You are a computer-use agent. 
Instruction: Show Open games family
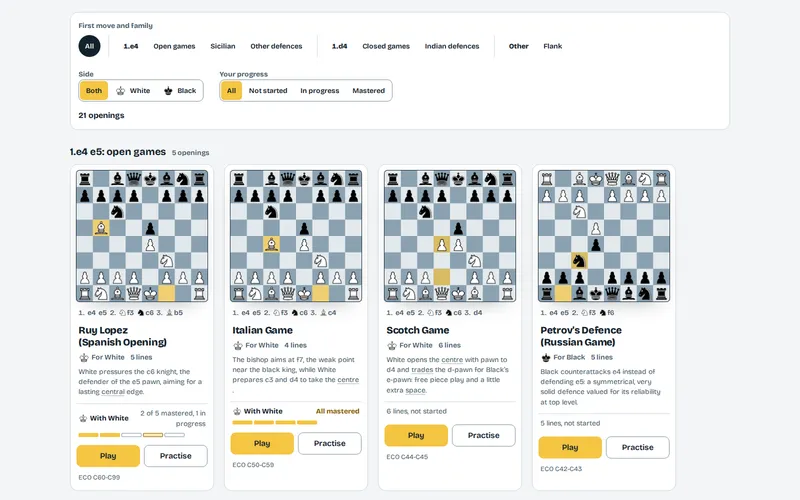pyautogui.click(x=174, y=46)
